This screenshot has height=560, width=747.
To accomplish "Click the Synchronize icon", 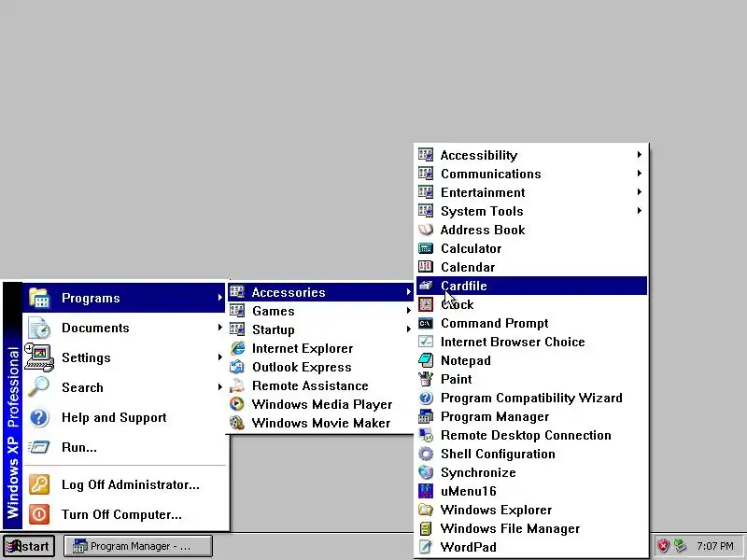I will (x=426, y=472).
